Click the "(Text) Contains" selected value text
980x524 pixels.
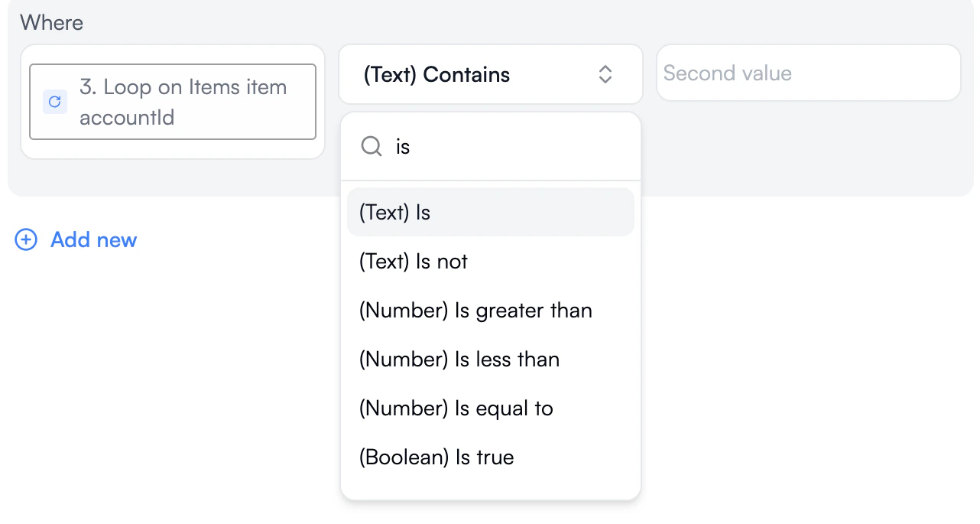click(x=436, y=75)
